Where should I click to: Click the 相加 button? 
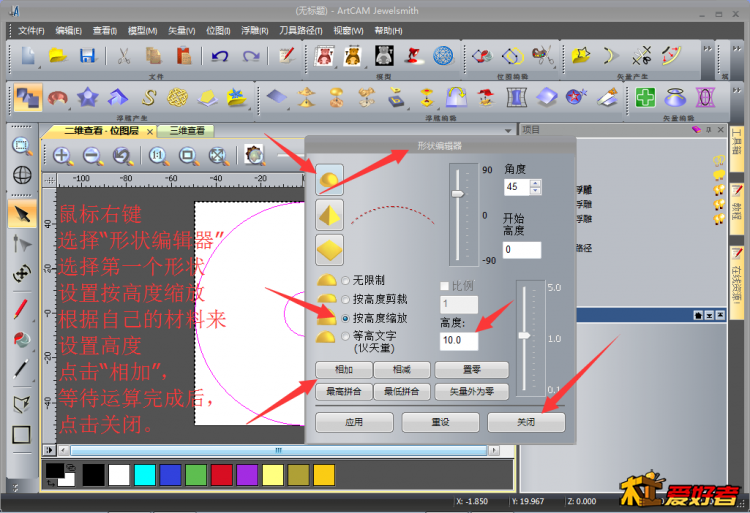(x=343, y=370)
